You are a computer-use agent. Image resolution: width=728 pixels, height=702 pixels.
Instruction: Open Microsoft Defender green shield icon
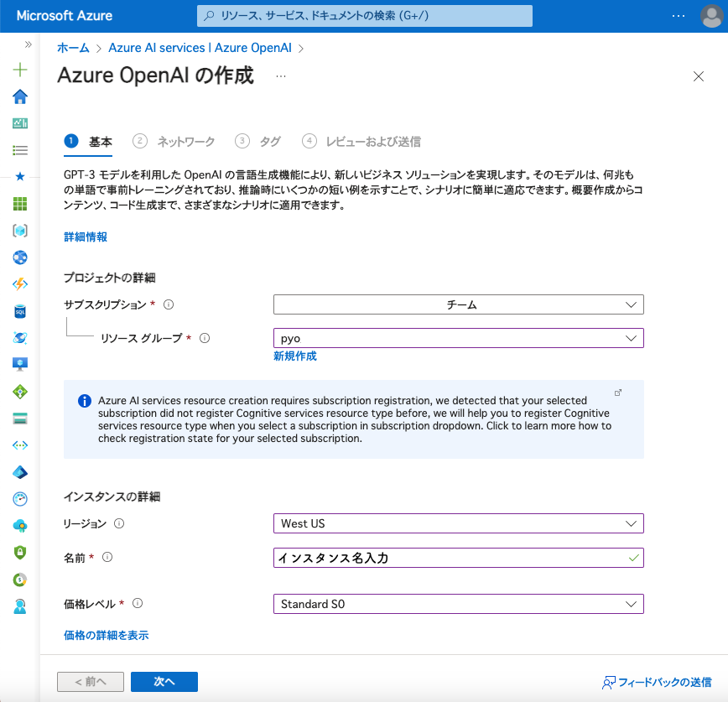[20, 553]
